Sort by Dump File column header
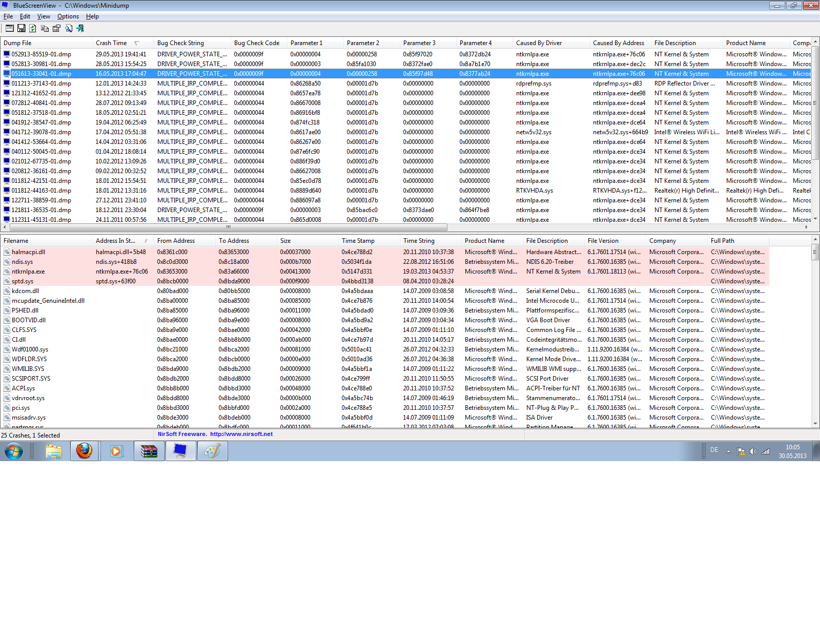820x644 pixels. [46, 43]
